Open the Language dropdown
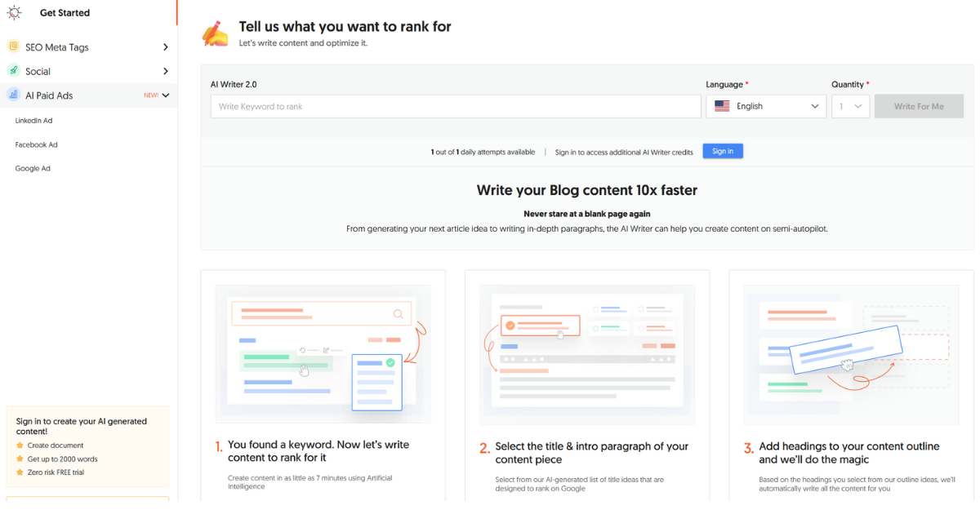The width and height of the screenshot is (980, 514). coord(766,105)
